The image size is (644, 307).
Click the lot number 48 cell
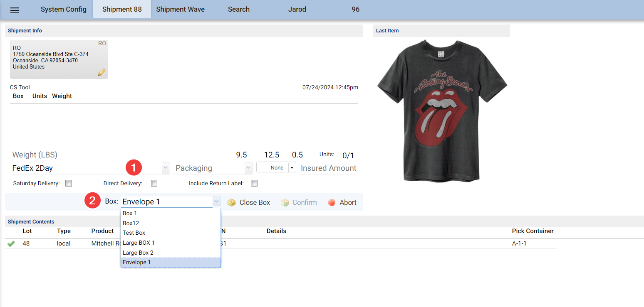point(26,243)
